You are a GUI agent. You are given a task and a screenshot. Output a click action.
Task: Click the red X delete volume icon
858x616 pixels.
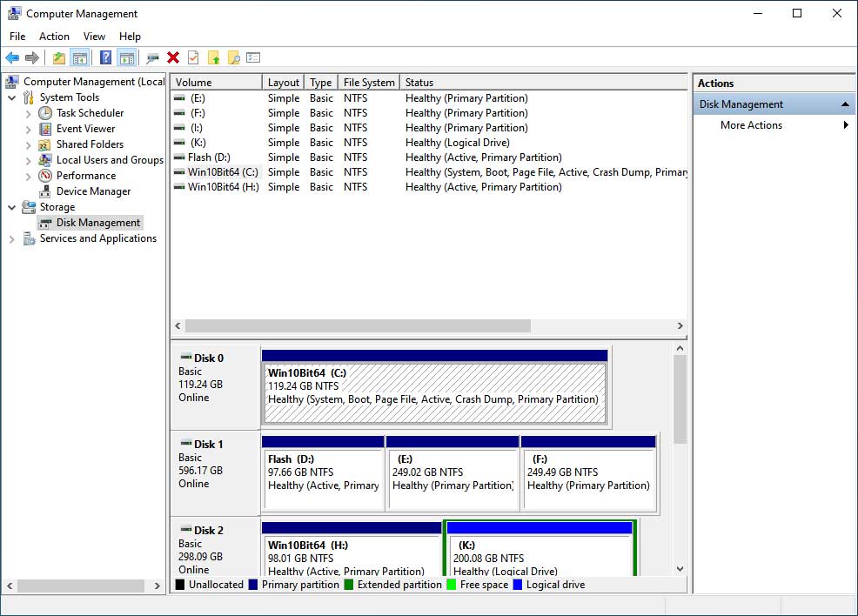172,57
